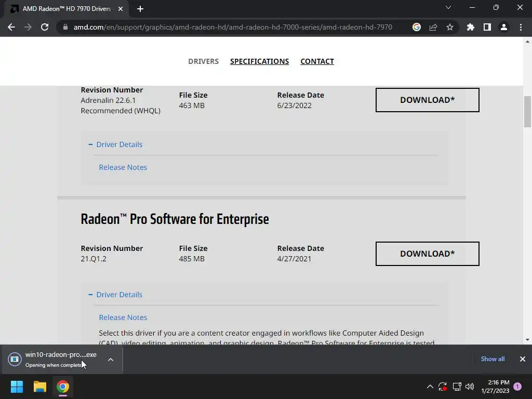Show hidden system tray icons
The height and width of the screenshot is (399, 532).
430,387
